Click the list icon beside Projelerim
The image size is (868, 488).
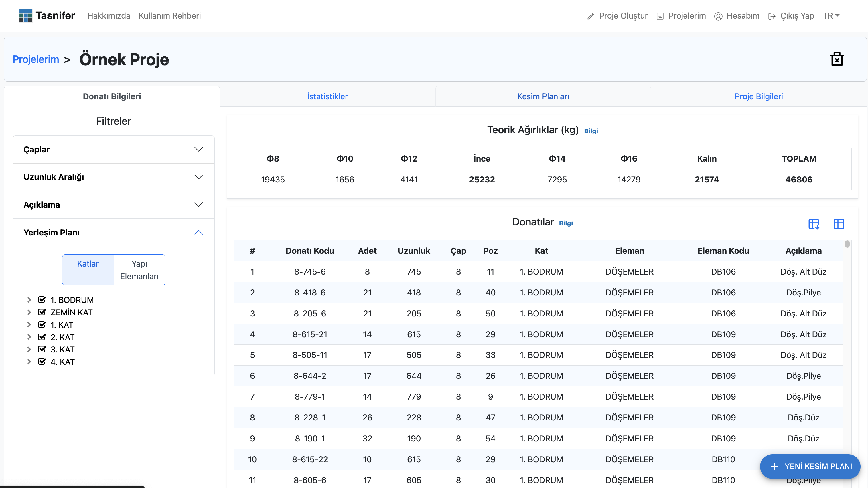coord(660,16)
